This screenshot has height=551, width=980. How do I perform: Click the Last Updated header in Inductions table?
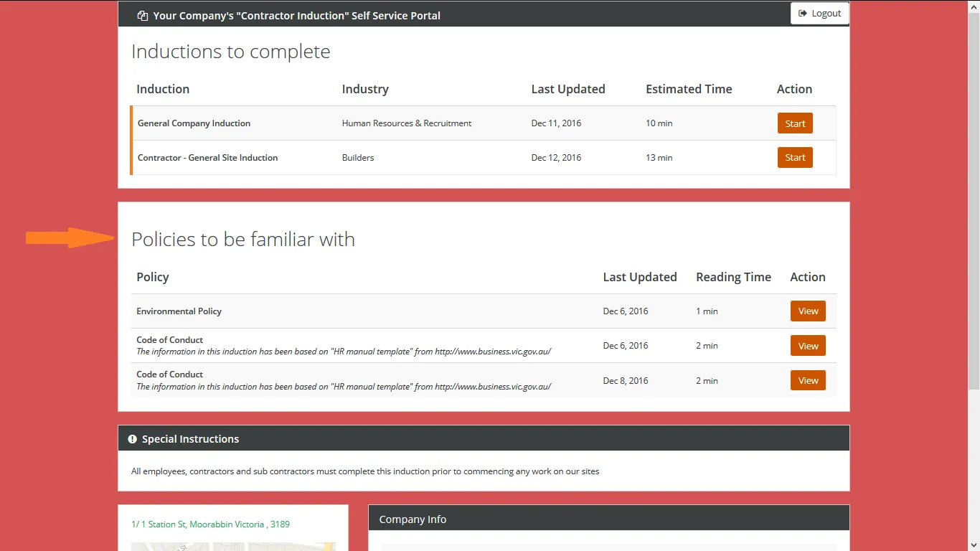[x=568, y=89]
